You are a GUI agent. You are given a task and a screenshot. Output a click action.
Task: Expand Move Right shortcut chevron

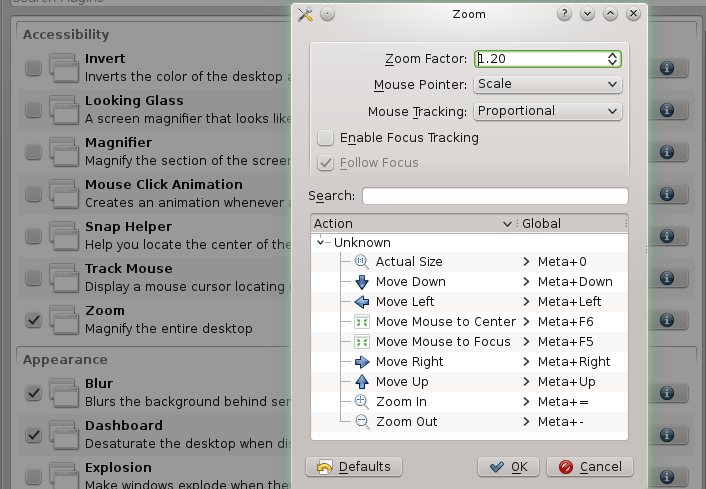pos(526,362)
